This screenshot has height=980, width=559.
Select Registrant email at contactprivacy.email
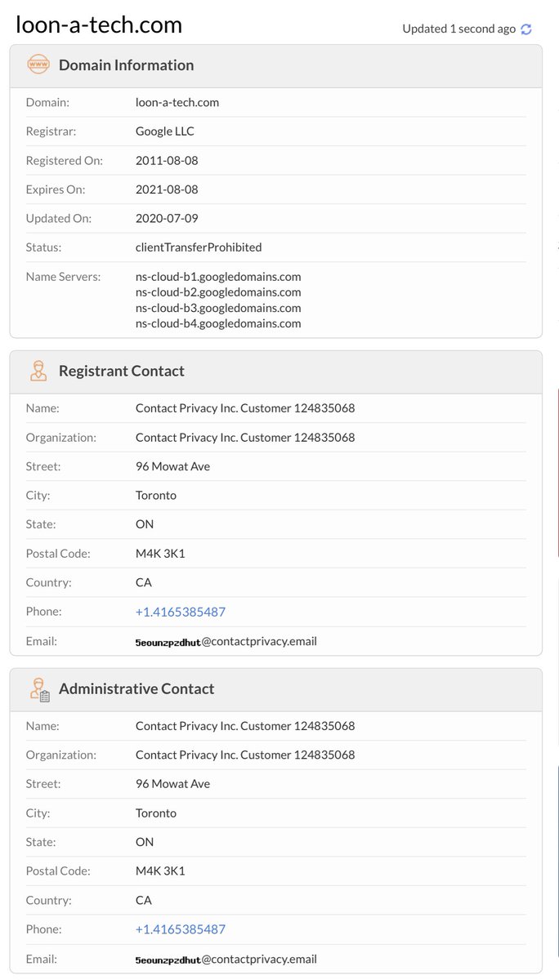(226, 642)
